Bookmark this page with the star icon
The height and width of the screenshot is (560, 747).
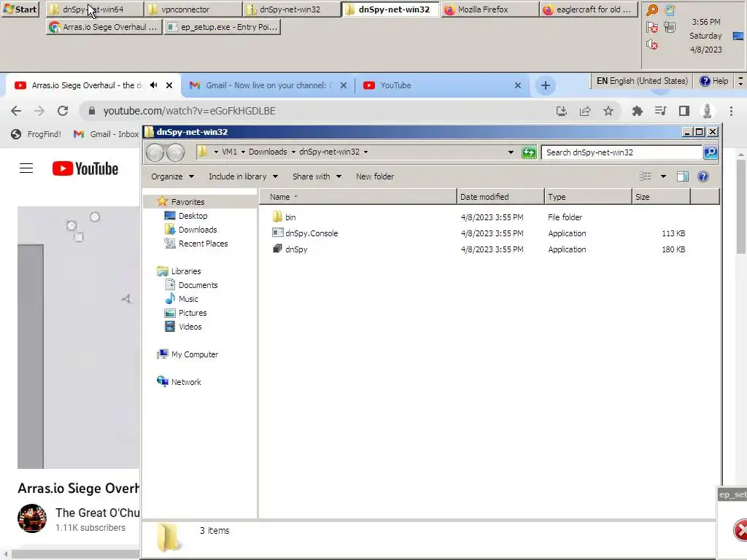click(608, 111)
